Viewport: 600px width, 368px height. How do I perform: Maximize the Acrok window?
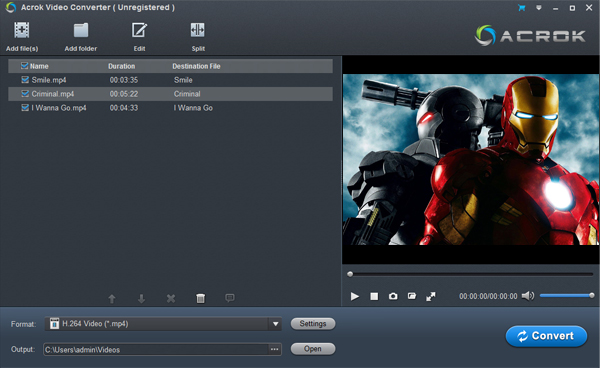click(x=572, y=8)
